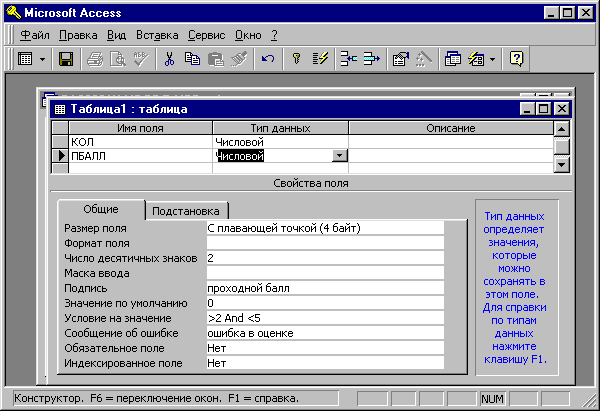Open Indexes with the lightning icon

click(320, 60)
